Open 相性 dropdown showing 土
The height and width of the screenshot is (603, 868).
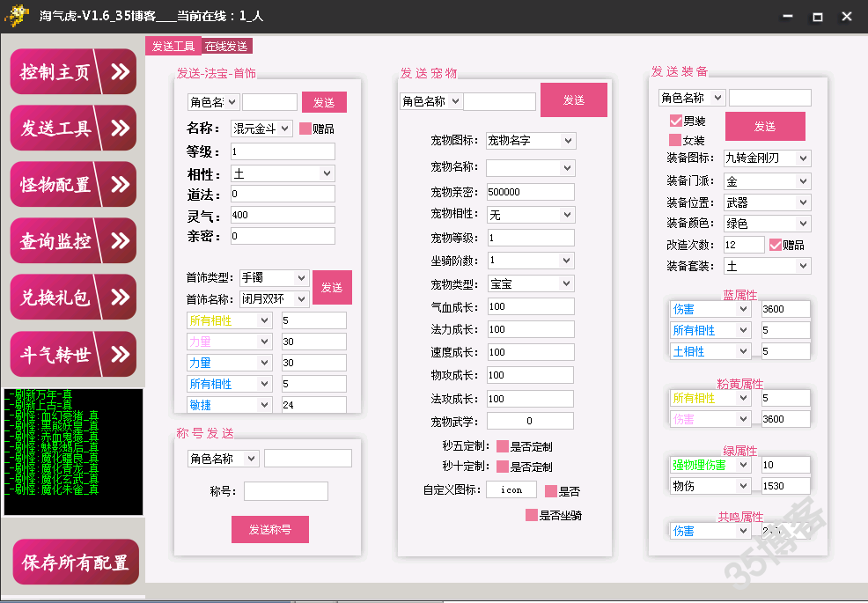[283, 174]
